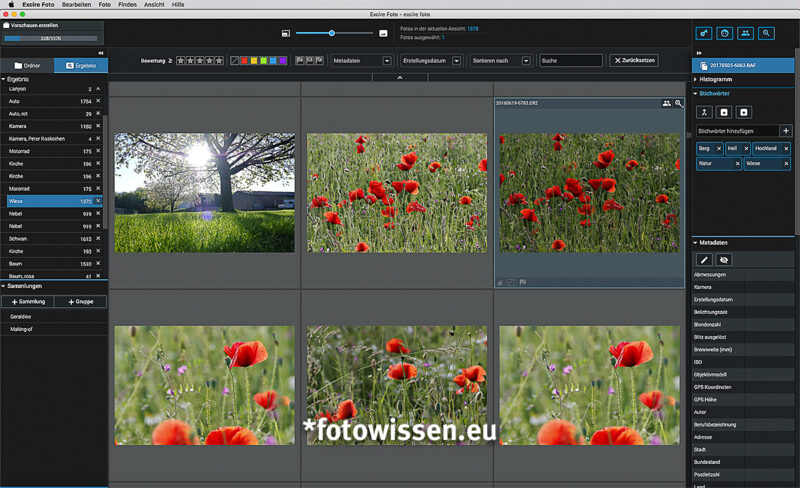This screenshot has width=800, height=488.
Task: Toggle the first rating star filter
Action: [181, 61]
